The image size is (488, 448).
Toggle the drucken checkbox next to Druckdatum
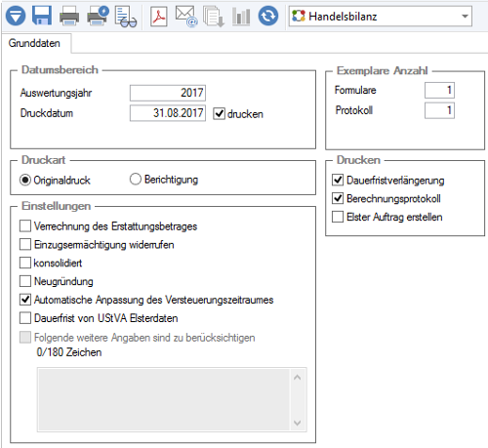coord(219,113)
